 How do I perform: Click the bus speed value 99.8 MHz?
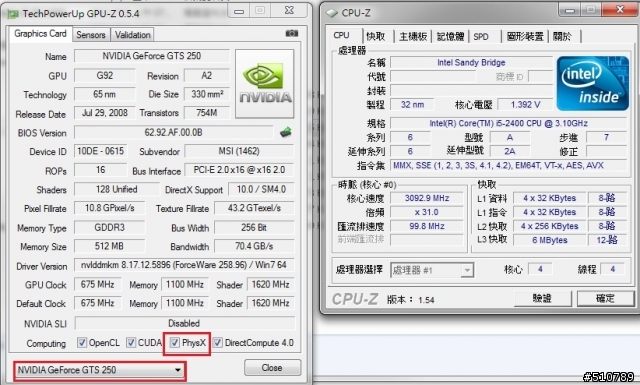tap(427, 226)
